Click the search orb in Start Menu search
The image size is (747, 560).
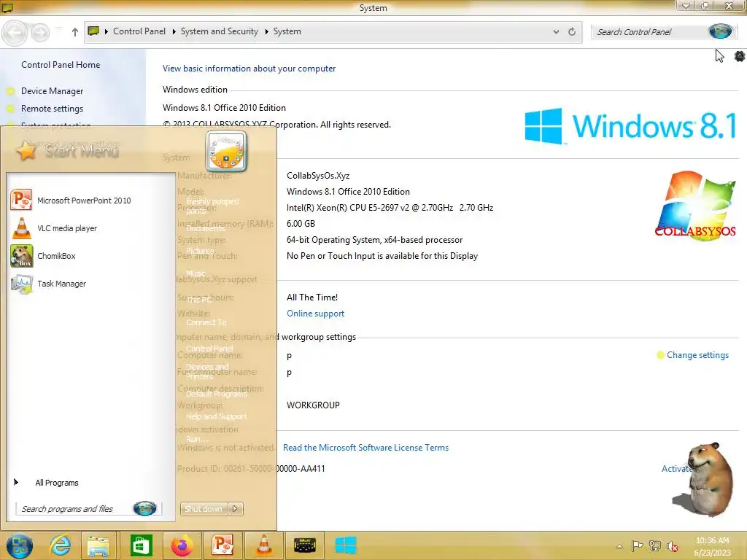coord(145,508)
